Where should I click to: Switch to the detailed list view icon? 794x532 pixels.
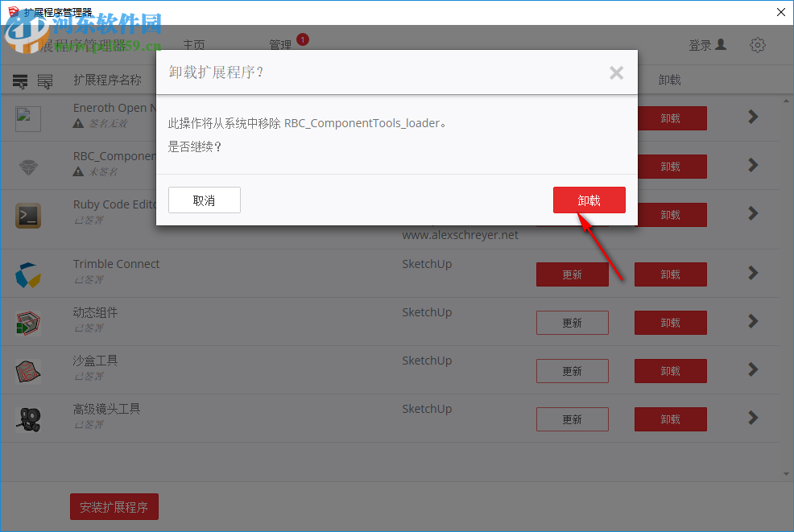click(x=46, y=80)
